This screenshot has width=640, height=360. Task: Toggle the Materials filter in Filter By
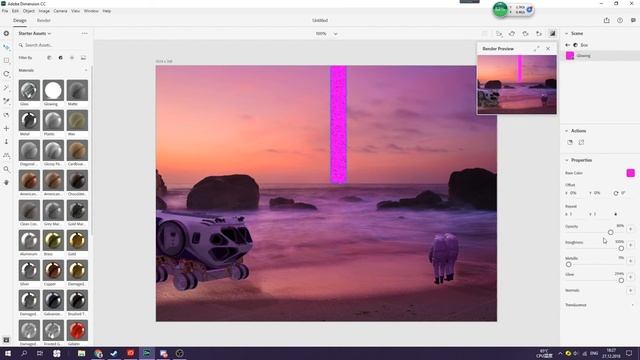pyautogui.click(x=60, y=58)
